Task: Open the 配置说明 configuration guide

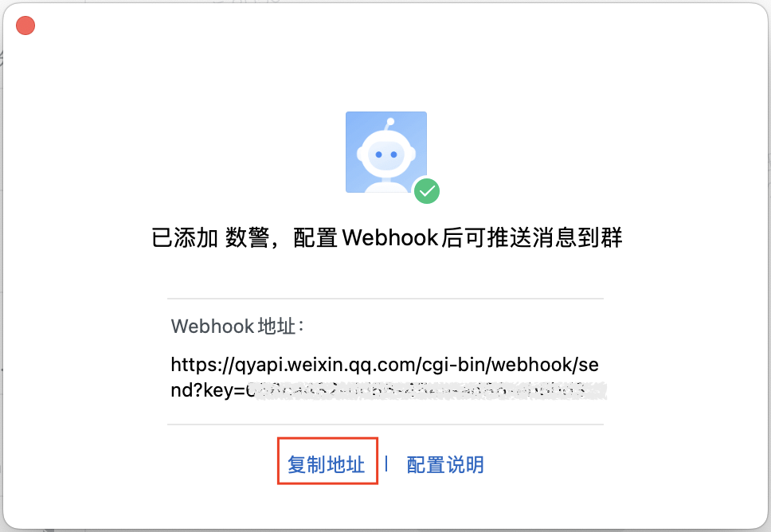Action: pos(445,464)
